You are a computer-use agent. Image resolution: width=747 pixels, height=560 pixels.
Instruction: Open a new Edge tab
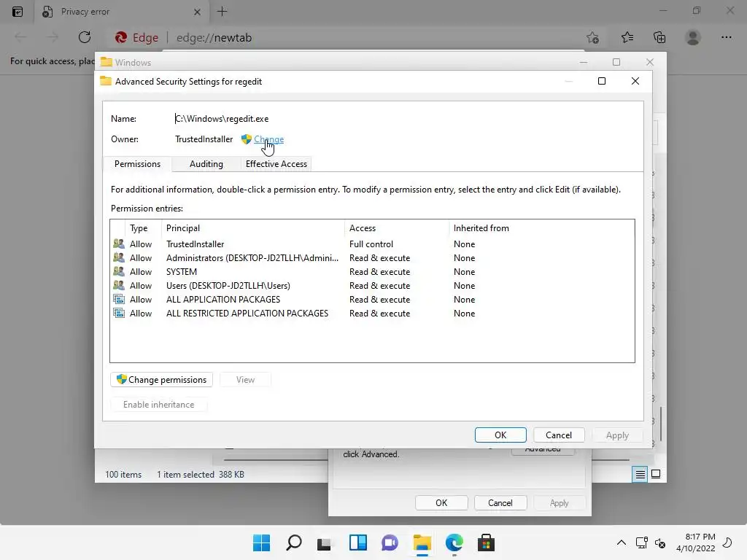click(x=222, y=12)
